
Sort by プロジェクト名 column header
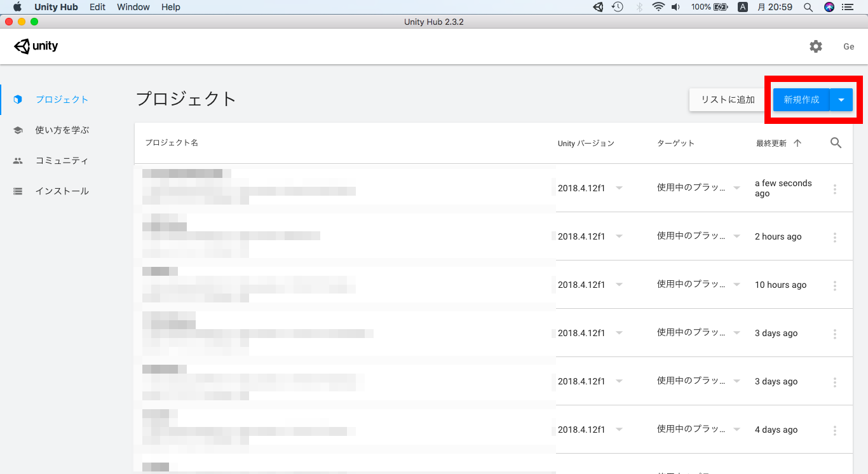coord(172,143)
